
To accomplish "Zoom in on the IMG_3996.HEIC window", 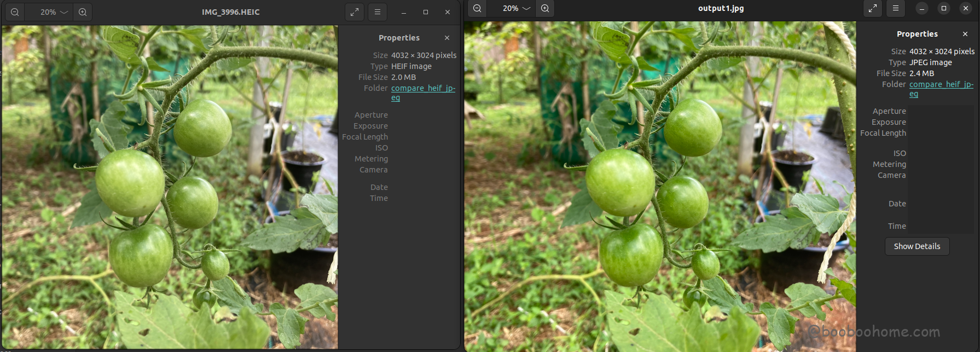I will click(83, 12).
